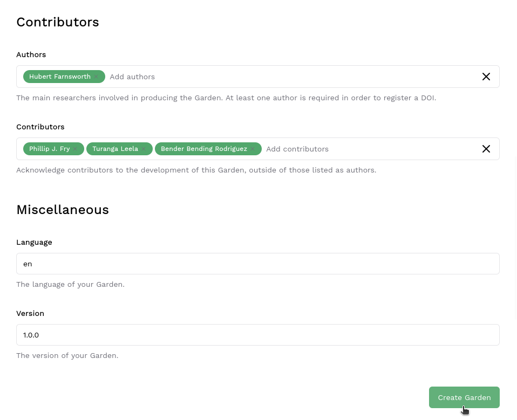The height and width of the screenshot is (420, 517).
Task: Click inside the Version field showing 1.0.0
Action: tap(258, 335)
